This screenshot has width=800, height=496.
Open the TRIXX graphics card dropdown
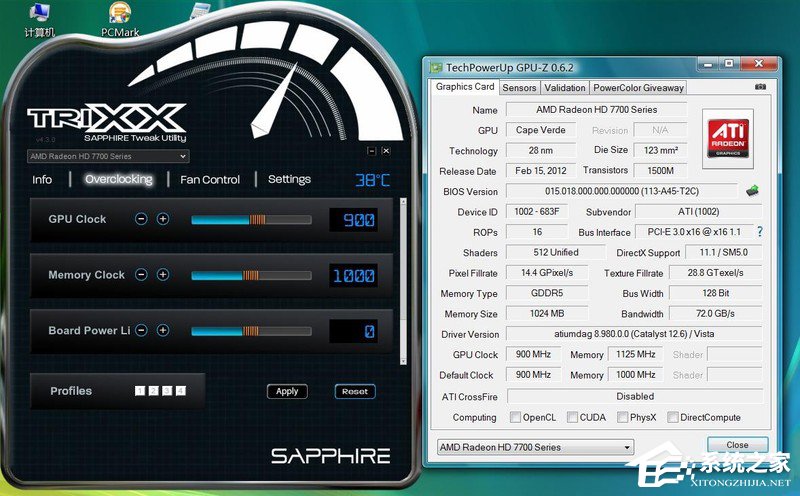coord(108,156)
